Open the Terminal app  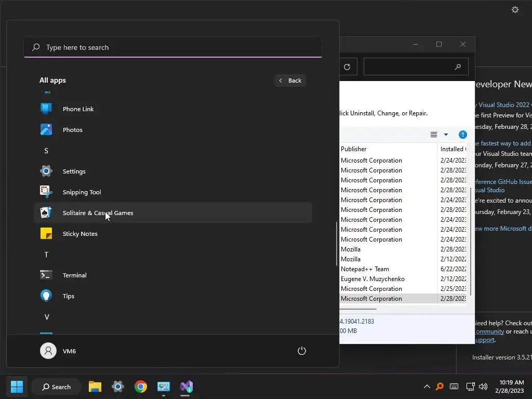[173, 275]
